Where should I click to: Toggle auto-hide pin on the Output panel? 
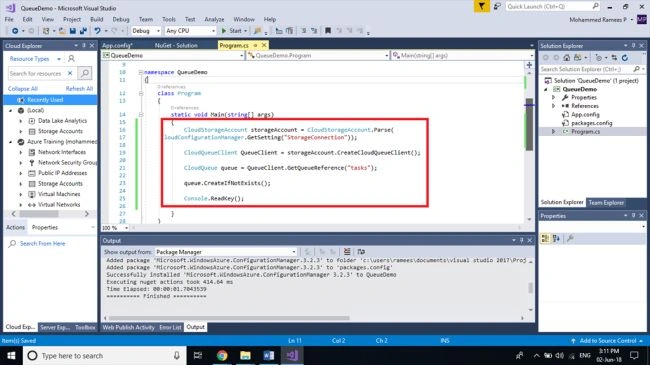point(521,241)
